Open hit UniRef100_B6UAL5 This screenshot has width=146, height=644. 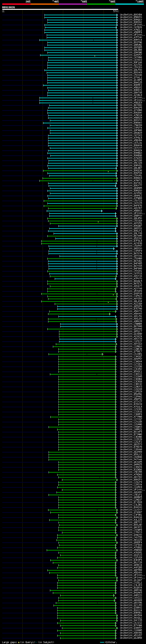(x=131, y=281)
